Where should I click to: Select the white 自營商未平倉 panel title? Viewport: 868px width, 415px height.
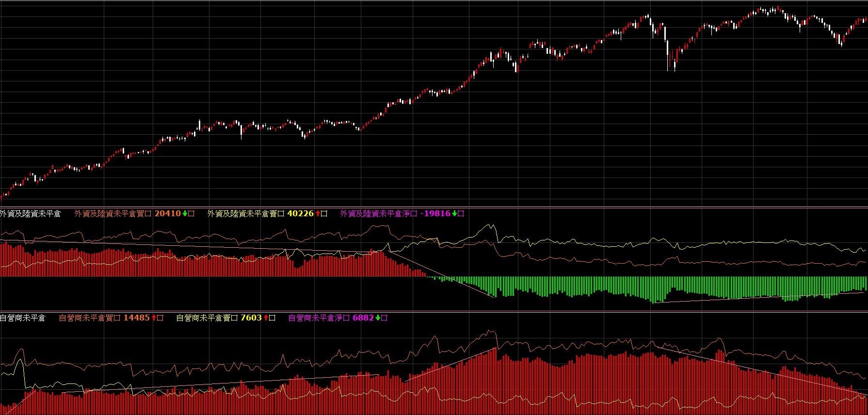point(22,318)
